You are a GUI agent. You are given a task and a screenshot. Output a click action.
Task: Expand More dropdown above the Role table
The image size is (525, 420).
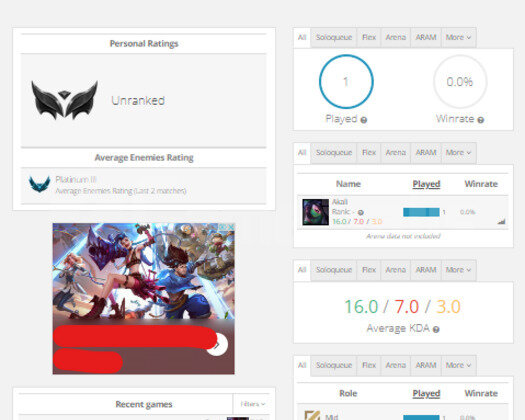pos(458,365)
